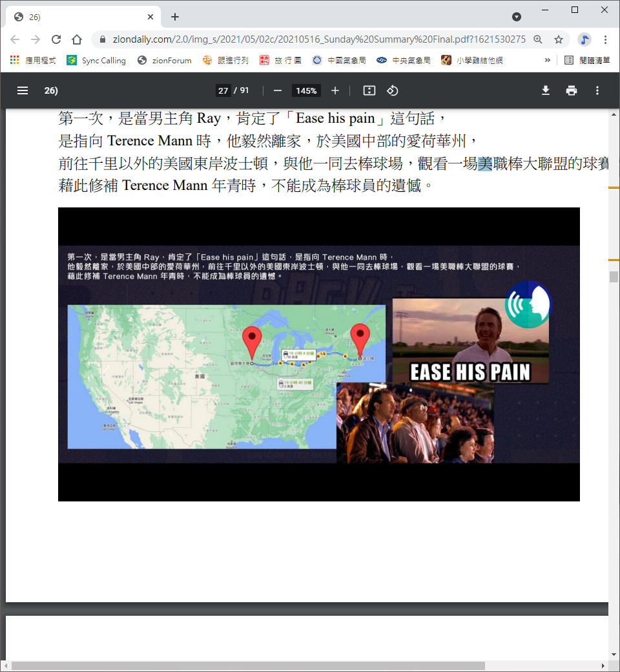The width and height of the screenshot is (620, 672).
Task: Open the Sync Calling bookmark
Action: [96, 61]
